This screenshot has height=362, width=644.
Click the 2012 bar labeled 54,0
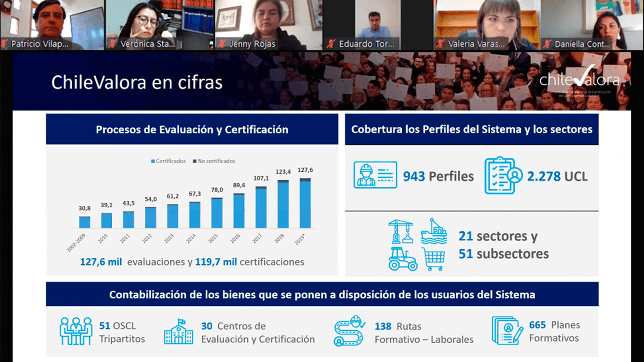coord(151,218)
